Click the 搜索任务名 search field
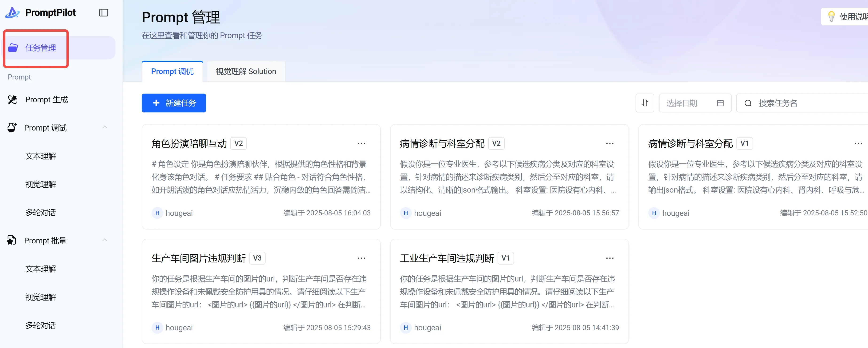The width and height of the screenshot is (868, 348). point(809,103)
